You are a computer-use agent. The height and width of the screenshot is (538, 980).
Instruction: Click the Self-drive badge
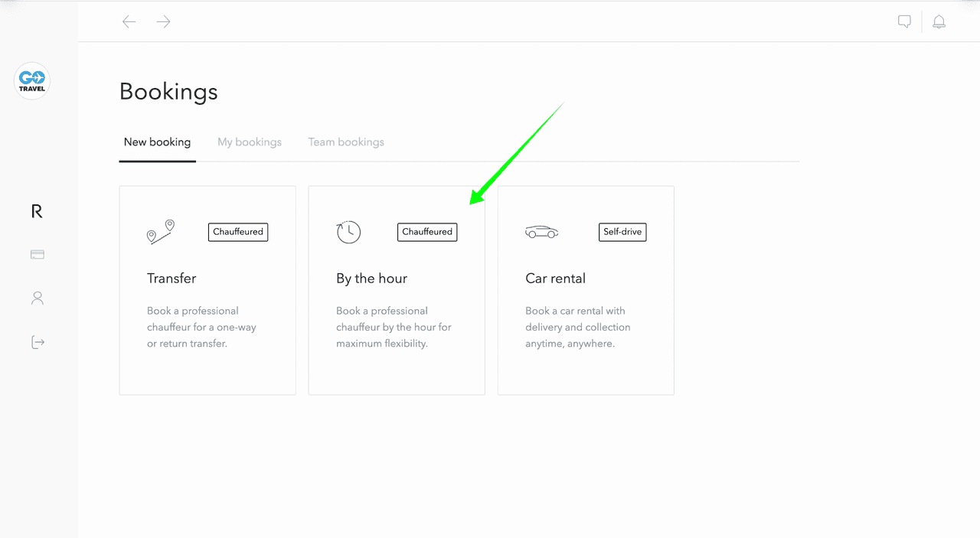point(622,232)
